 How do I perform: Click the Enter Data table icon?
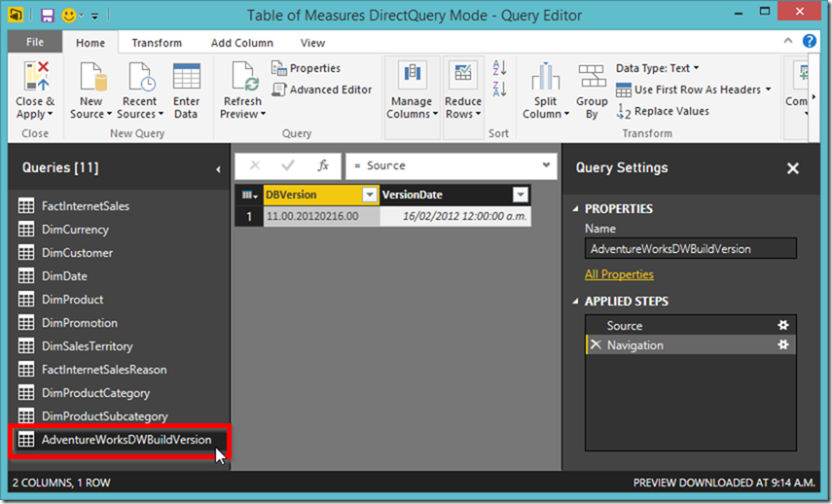click(186, 77)
